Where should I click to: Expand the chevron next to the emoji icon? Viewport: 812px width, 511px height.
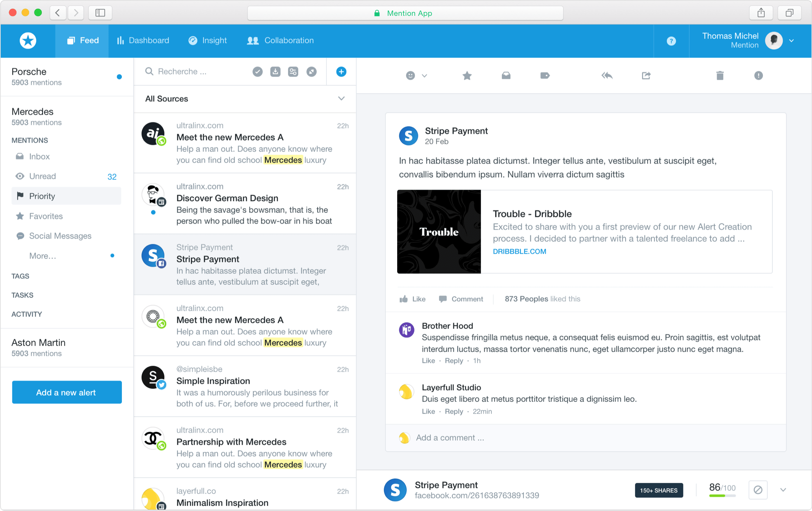[x=425, y=76]
